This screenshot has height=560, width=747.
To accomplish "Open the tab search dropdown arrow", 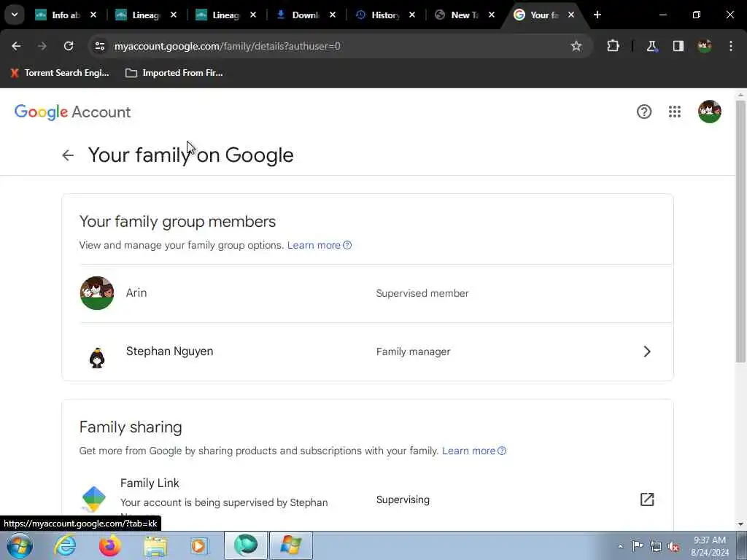I will (x=15, y=15).
